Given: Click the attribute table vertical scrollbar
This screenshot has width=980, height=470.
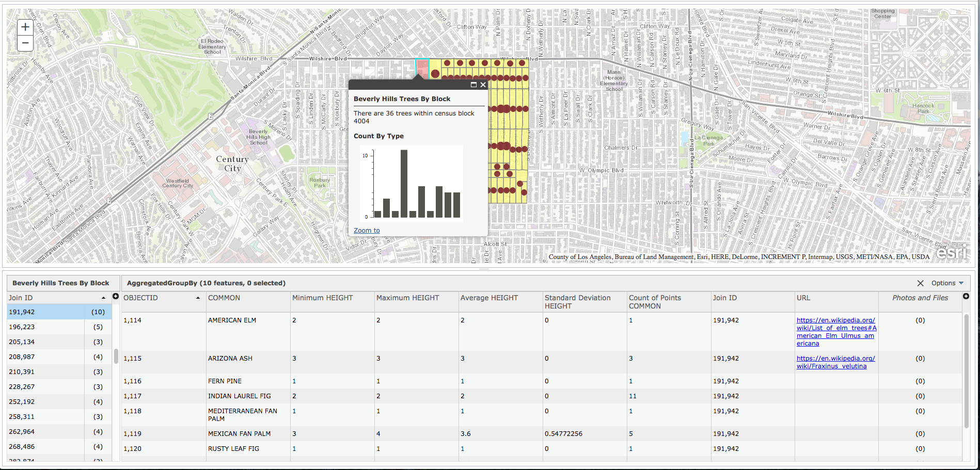Looking at the screenshot, I should point(966,371).
